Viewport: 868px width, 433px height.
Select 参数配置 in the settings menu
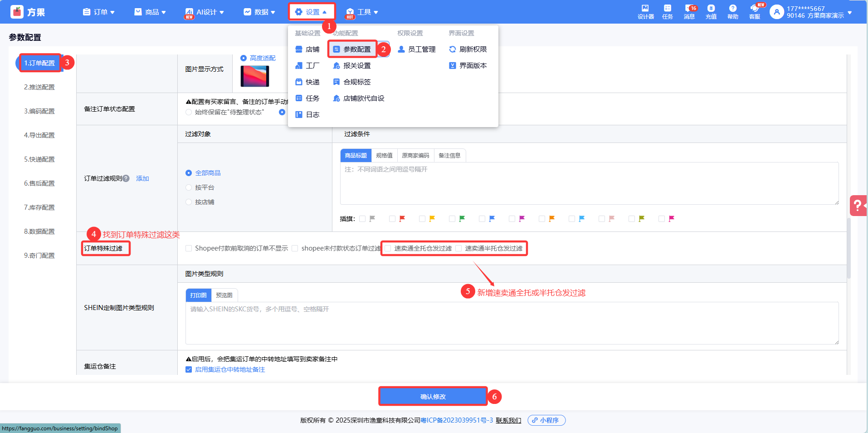(x=352, y=49)
